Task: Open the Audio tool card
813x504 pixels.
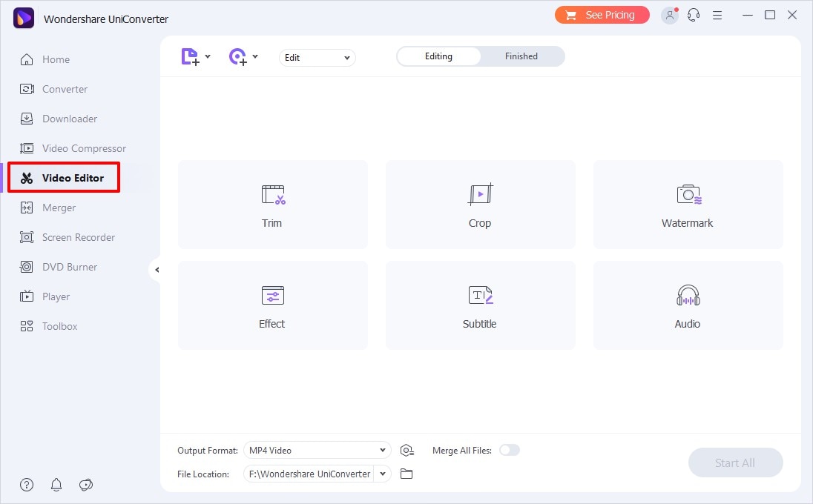Action: pyautogui.click(x=688, y=305)
